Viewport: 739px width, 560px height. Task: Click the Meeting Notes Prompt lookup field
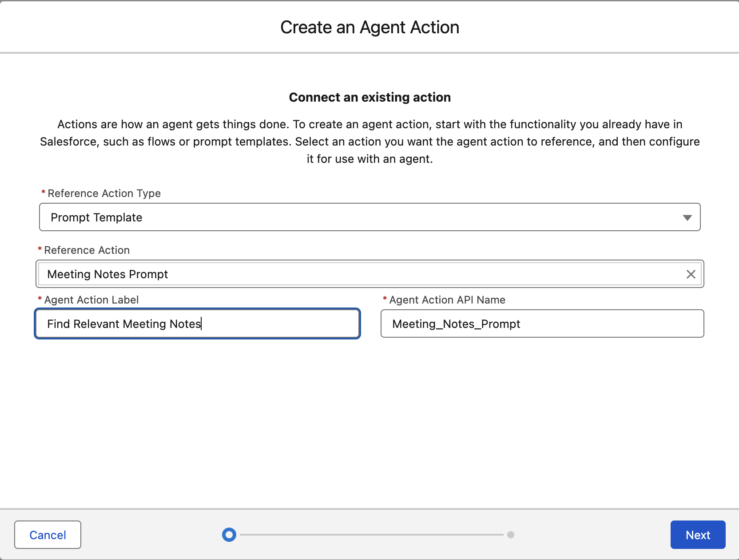click(355, 274)
